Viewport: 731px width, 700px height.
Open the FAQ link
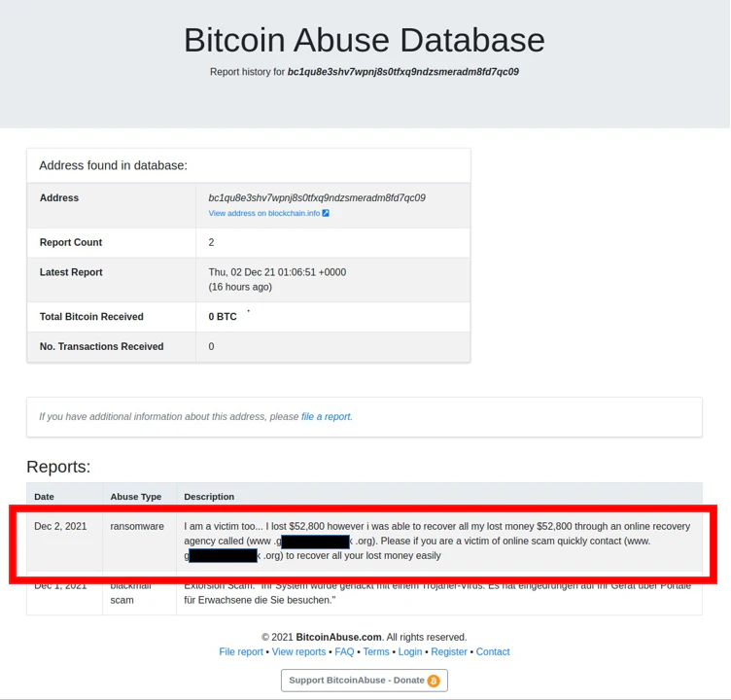pos(344,652)
